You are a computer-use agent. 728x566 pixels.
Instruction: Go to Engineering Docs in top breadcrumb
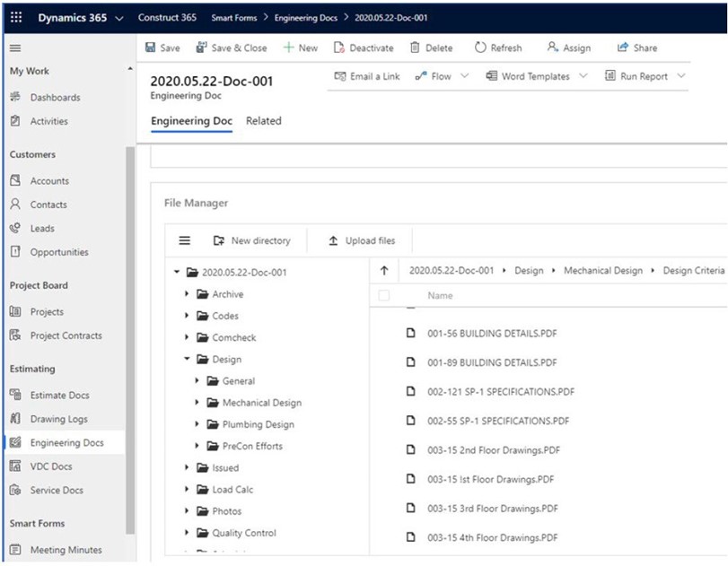pos(305,18)
